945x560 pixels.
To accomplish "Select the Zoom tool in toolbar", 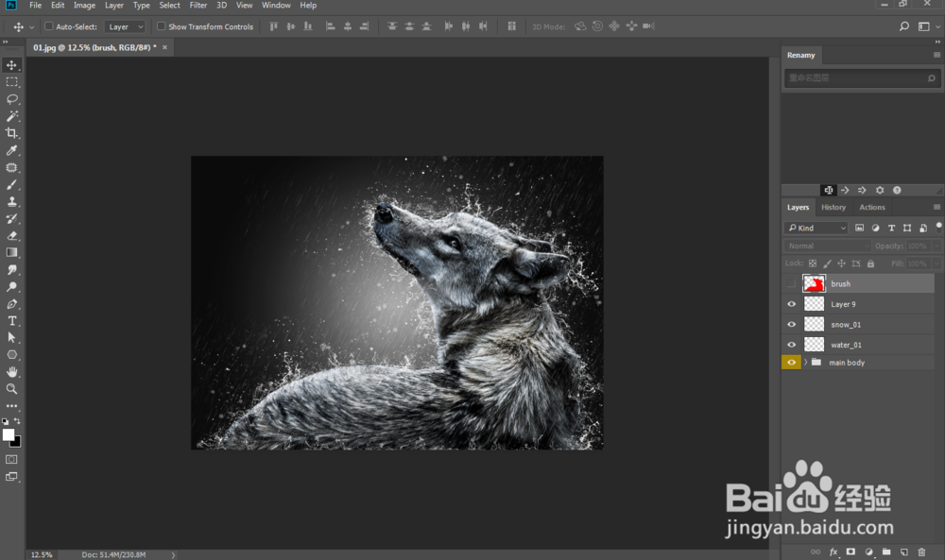I will 12,389.
